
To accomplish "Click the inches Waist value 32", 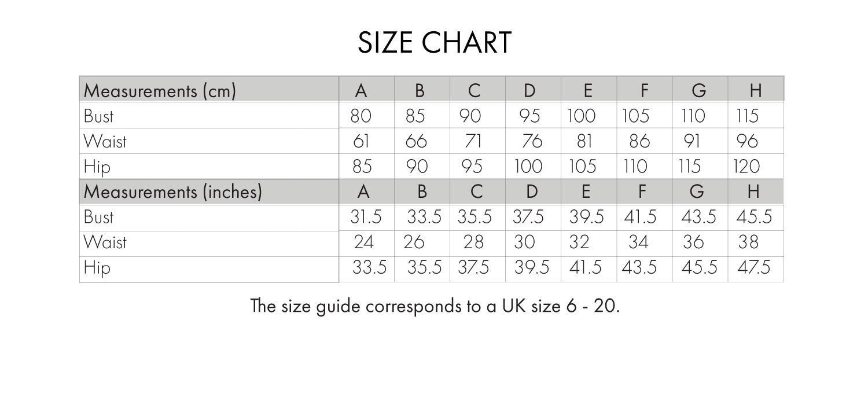I will [579, 242].
